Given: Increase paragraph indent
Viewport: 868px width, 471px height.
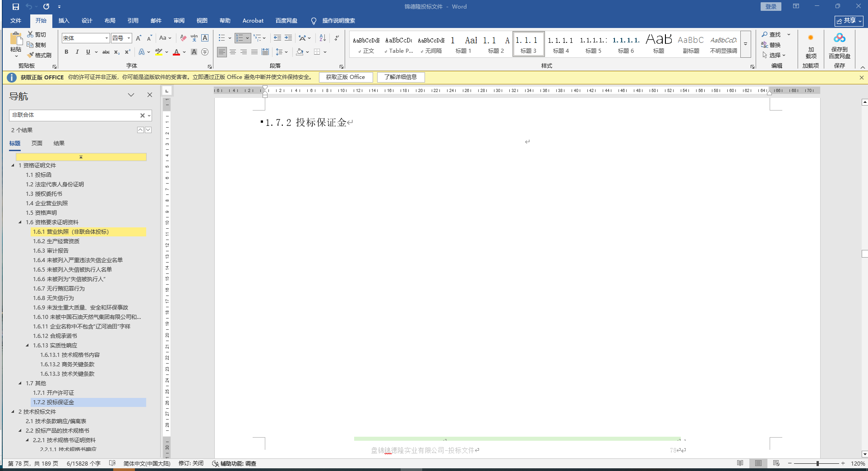Looking at the screenshot, I should 288,38.
